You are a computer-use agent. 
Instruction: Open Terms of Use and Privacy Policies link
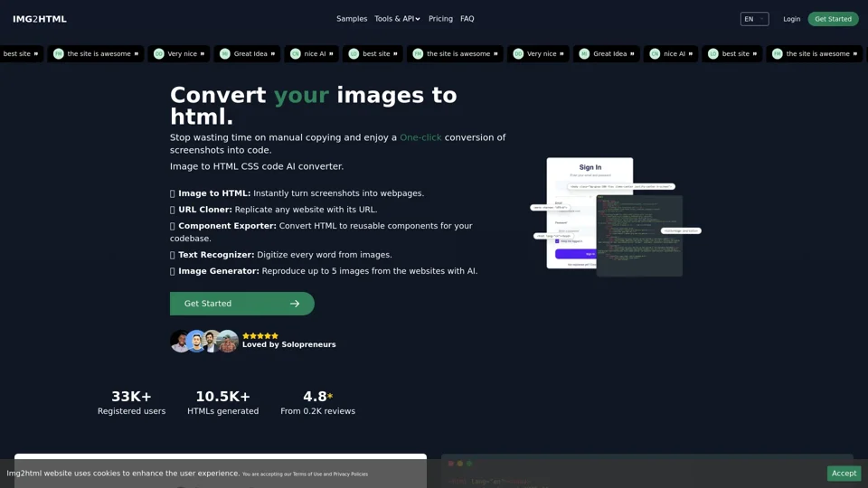coord(305,474)
